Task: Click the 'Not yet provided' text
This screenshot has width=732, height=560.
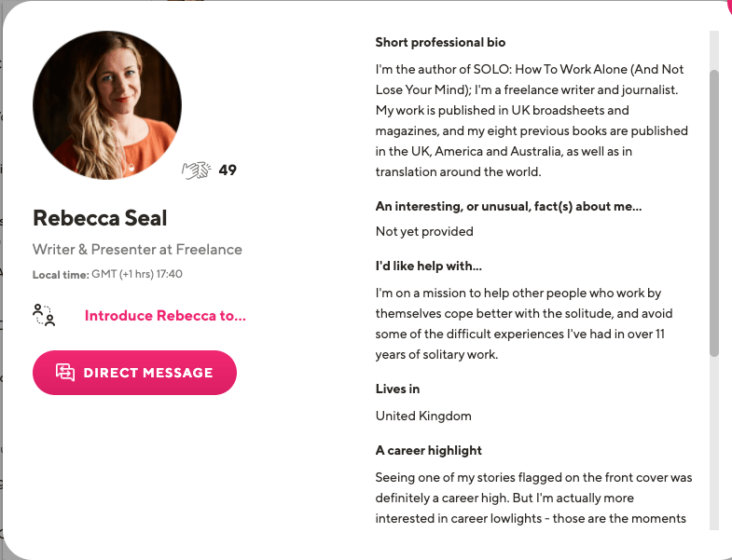Action: (424, 231)
